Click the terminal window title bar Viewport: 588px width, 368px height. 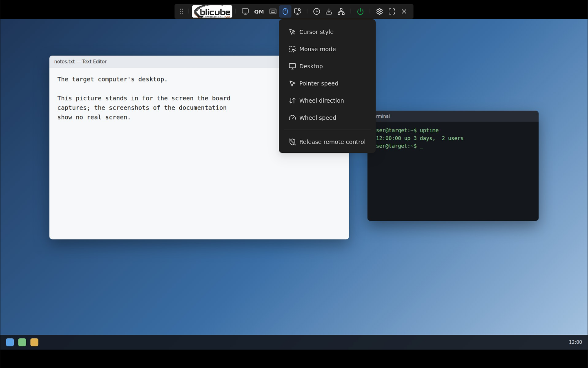coord(453,116)
